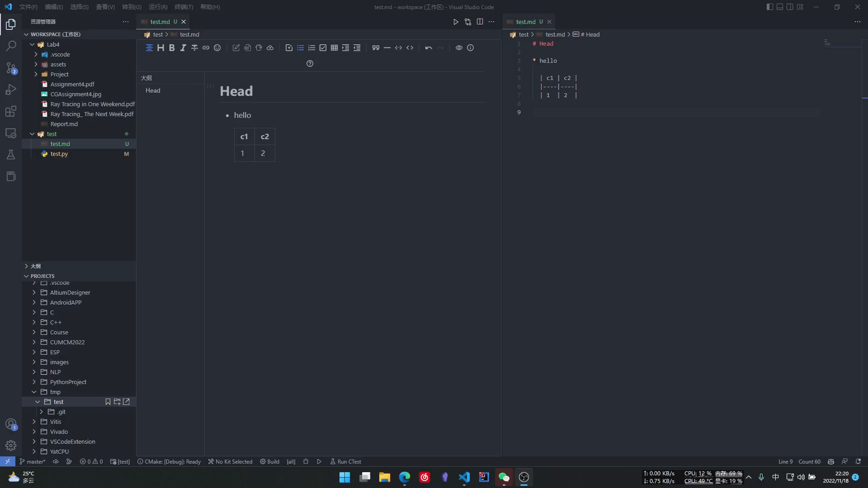Viewport: 868px width, 488px height.
Task: Insert a task checklist item
Action: [x=323, y=48]
